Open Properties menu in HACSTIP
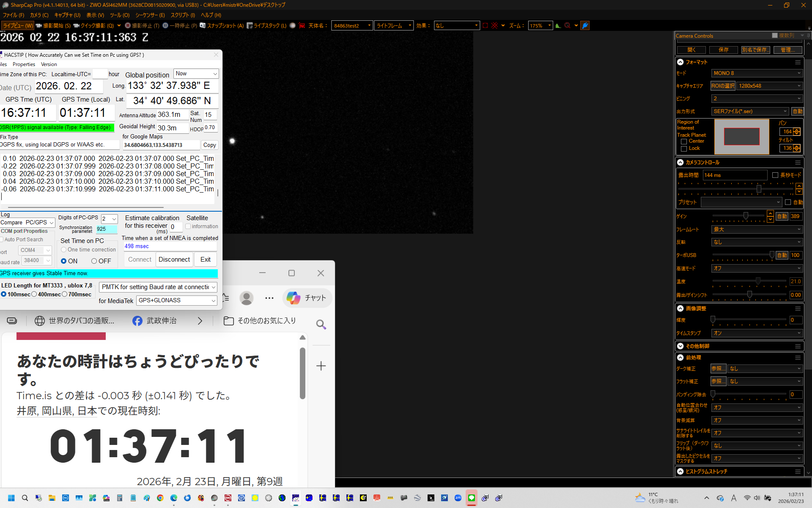The width and height of the screenshot is (812, 508). click(24, 64)
